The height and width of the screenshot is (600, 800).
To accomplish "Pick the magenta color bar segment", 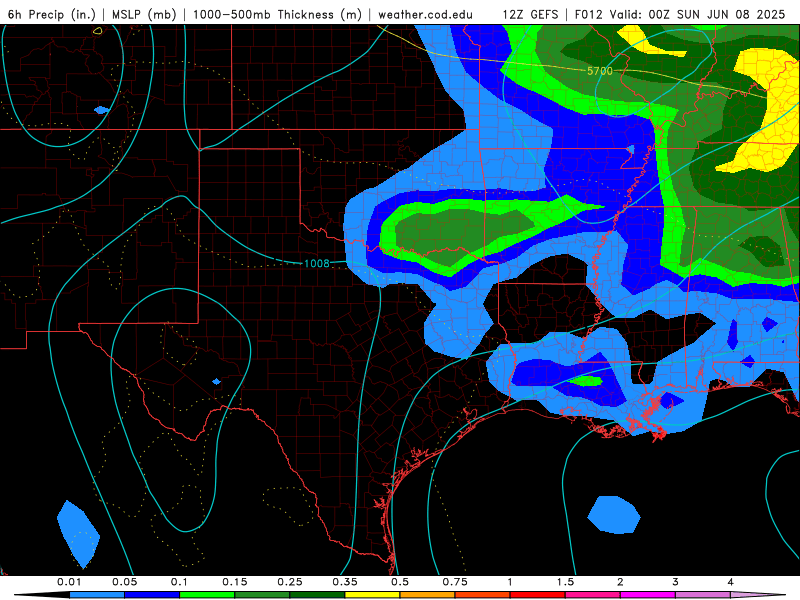I will coord(648,595).
